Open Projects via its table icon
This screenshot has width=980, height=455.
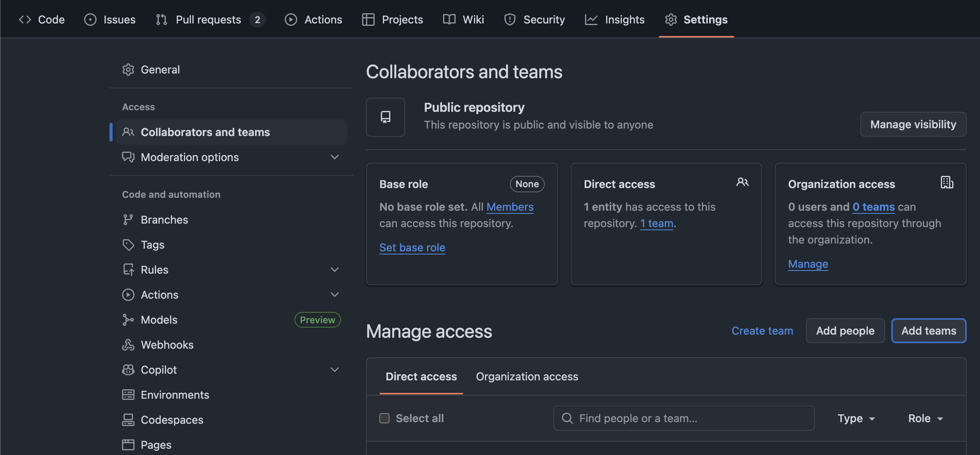[x=368, y=19]
